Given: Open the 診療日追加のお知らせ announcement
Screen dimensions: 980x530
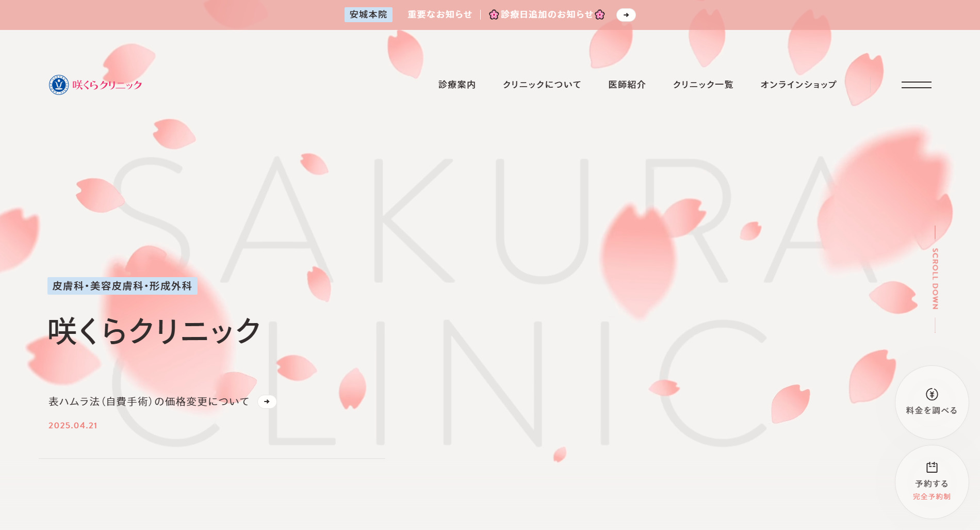Looking at the screenshot, I should click(547, 14).
